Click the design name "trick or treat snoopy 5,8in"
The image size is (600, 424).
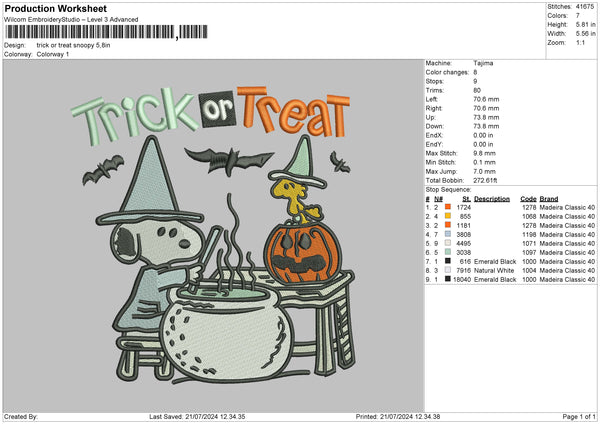pos(73,45)
